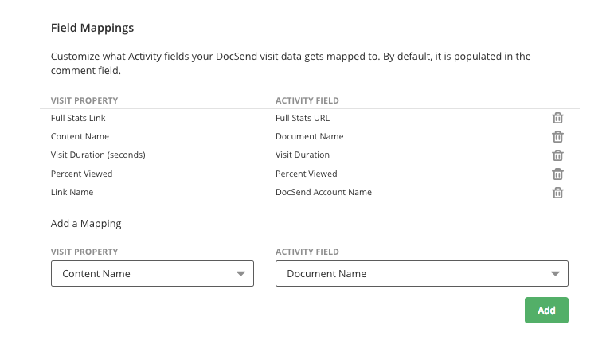606x364 pixels.
Task: Trash the Percent Viewed mapping row
Action: [x=557, y=174]
